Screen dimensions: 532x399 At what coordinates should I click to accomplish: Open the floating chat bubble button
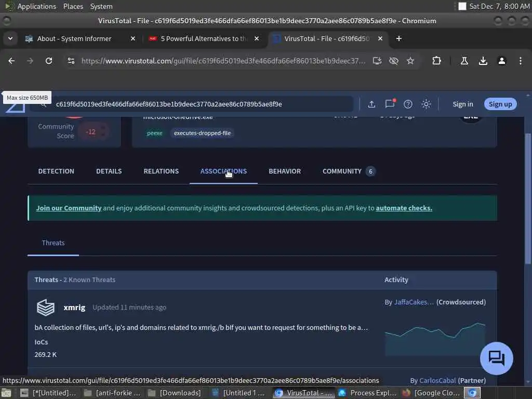click(x=496, y=358)
